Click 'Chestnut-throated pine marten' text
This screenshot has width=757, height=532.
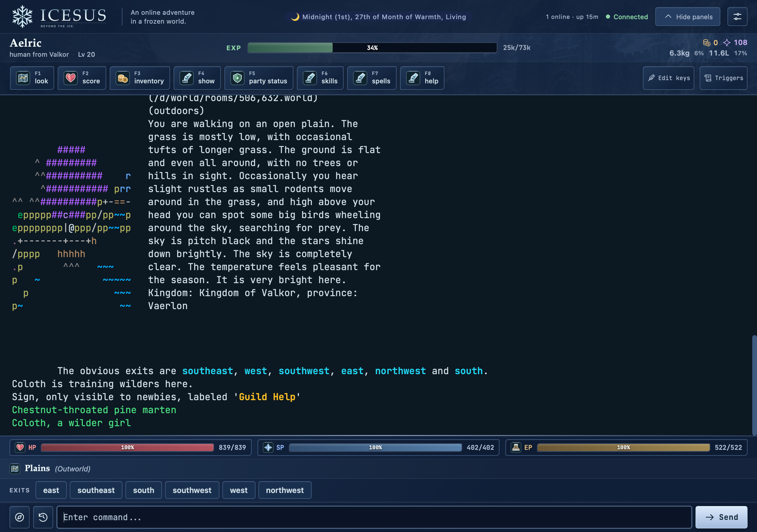94,410
